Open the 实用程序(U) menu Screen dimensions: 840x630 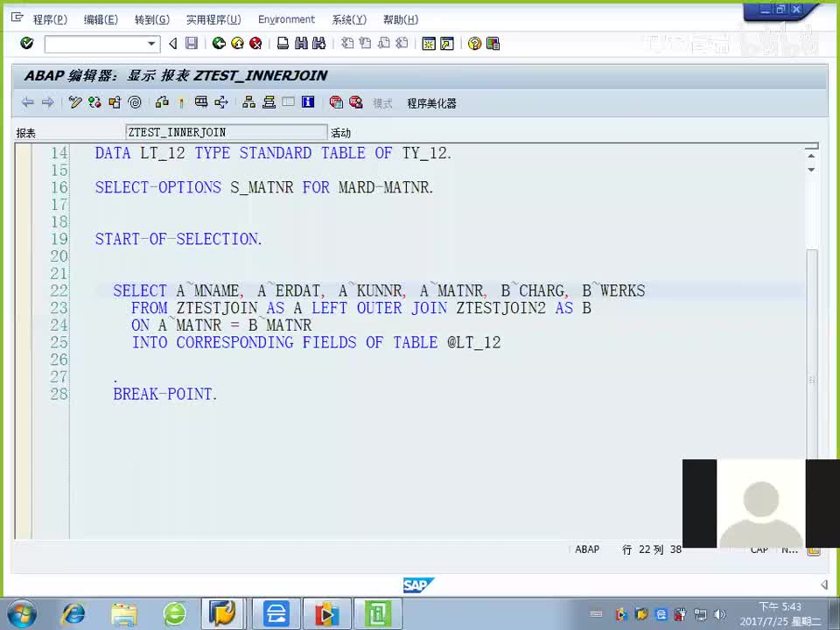[x=213, y=20]
